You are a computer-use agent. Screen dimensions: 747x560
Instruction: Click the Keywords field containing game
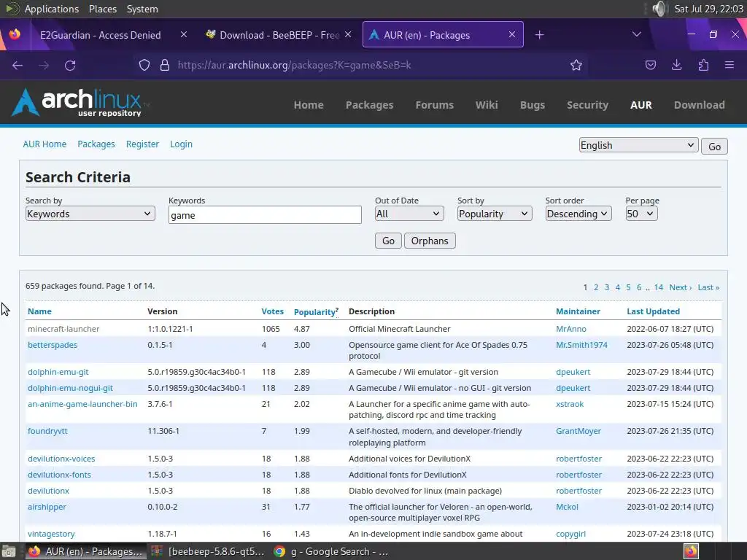[265, 215]
